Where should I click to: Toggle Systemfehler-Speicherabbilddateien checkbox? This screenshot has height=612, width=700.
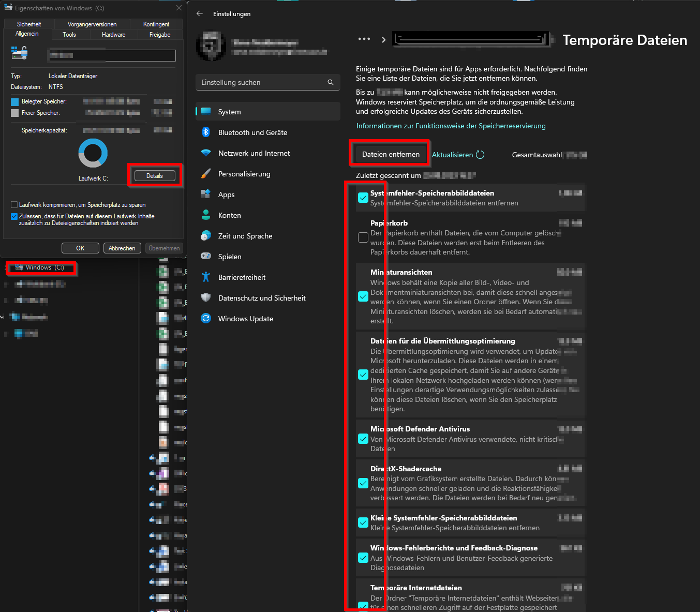pos(363,198)
